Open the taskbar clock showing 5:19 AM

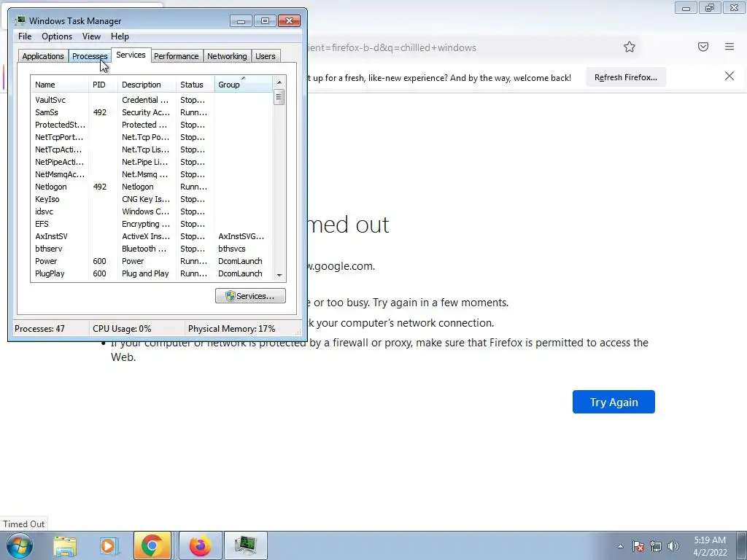[710, 546]
